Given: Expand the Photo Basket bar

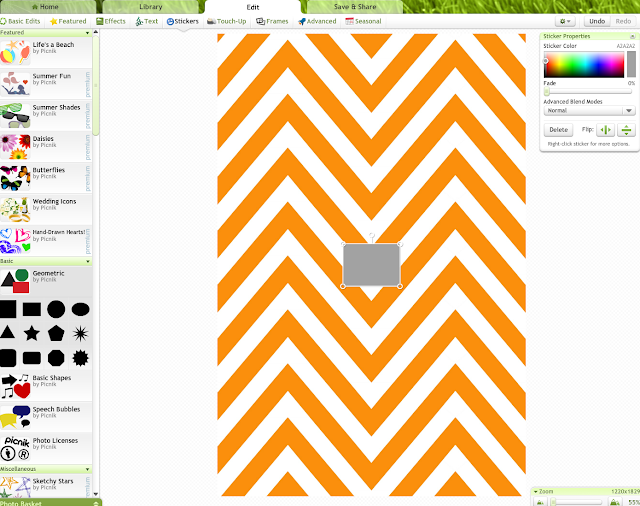Looking at the screenshot, I should pyautogui.click(x=51, y=503).
